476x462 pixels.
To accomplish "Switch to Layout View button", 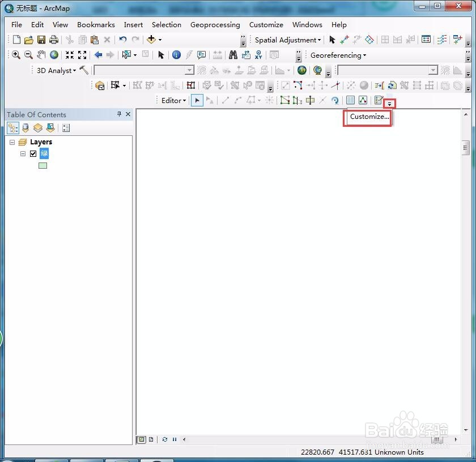I will (x=151, y=439).
